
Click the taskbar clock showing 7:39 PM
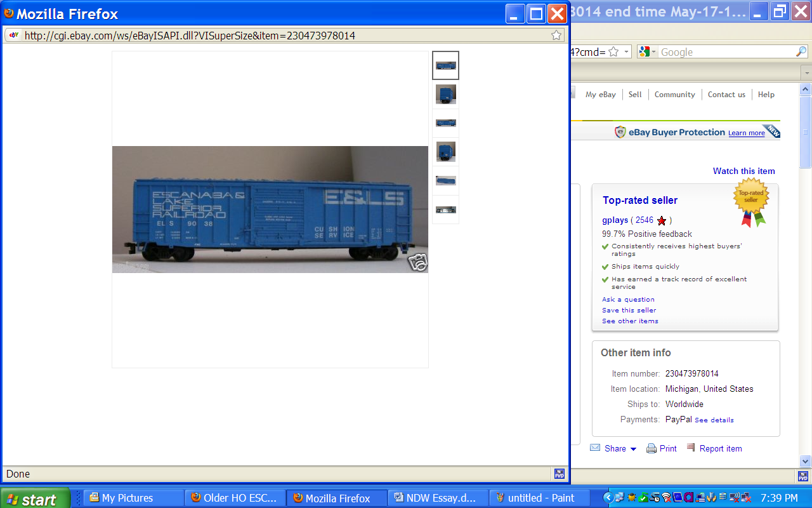pos(779,498)
